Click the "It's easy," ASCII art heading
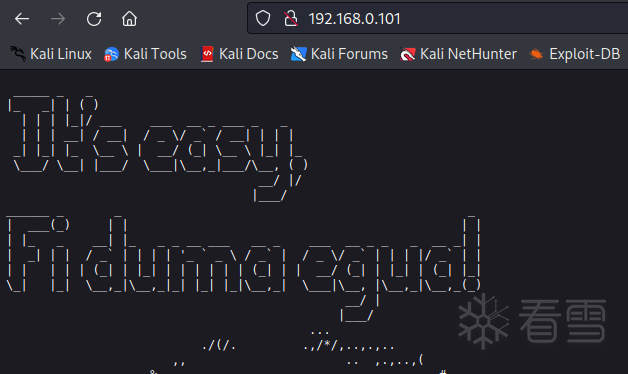The image size is (628, 374). [x=158, y=148]
